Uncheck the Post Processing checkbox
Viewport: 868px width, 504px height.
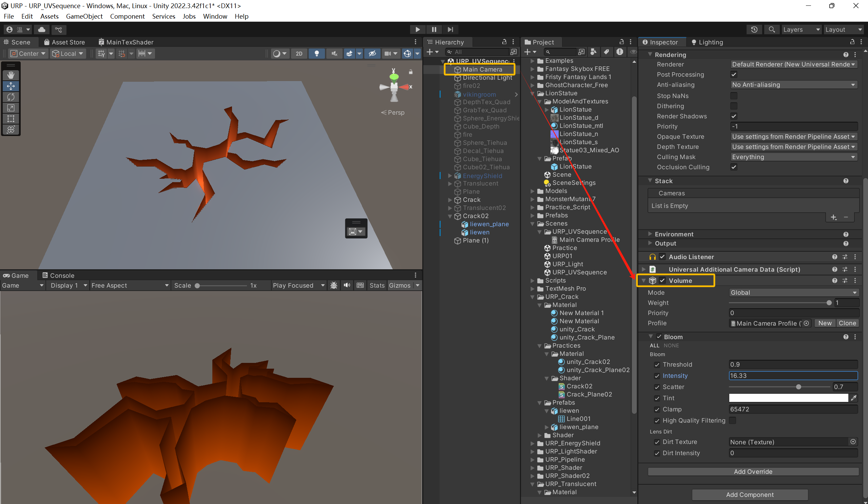(734, 74)
